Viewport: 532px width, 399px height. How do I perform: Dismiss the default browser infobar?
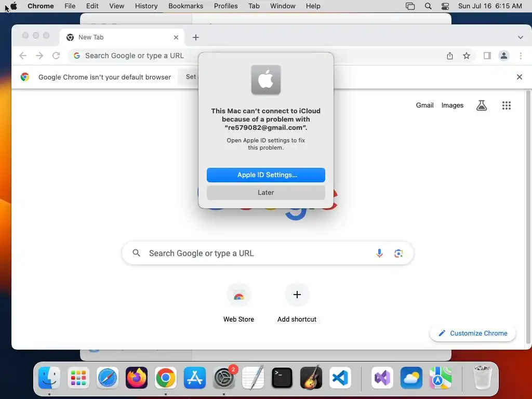[519, 77]
